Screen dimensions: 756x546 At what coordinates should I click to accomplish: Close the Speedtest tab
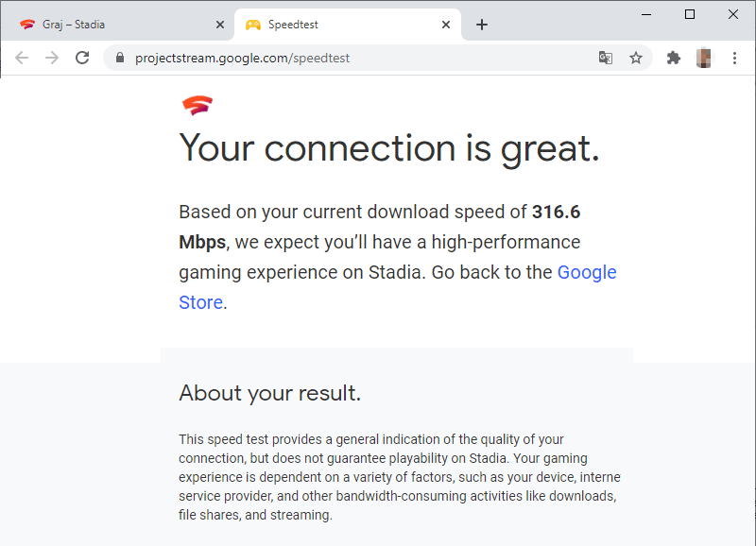(x=445, y=25)
